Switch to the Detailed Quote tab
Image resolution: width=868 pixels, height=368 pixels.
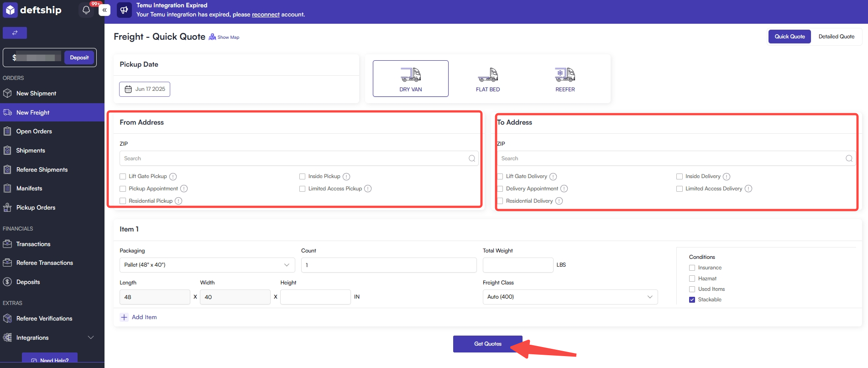tap(836, 37)
